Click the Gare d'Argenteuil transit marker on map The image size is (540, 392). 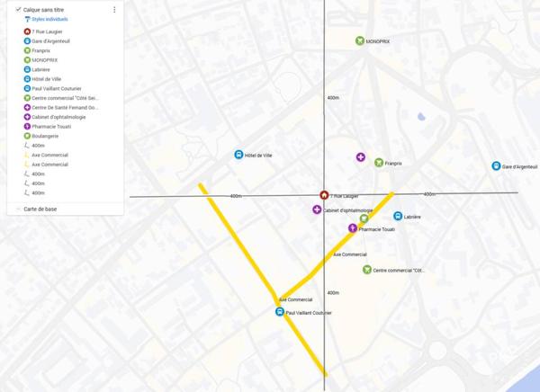click(496, 166)
